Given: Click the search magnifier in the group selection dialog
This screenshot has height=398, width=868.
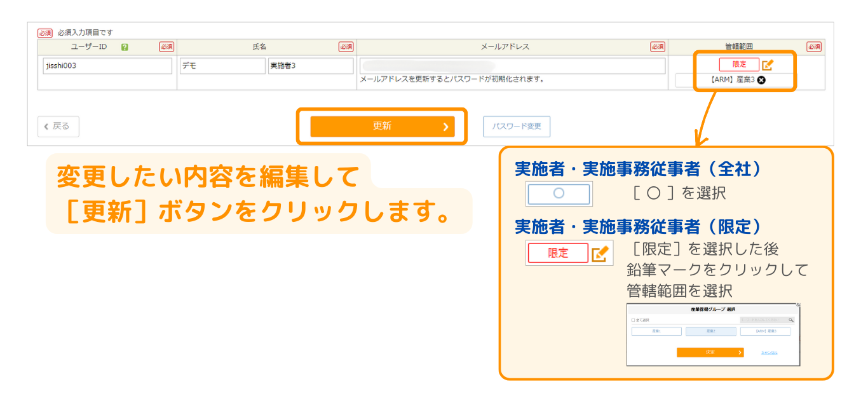Looking at the screenshot, I should tap(791, 320).
